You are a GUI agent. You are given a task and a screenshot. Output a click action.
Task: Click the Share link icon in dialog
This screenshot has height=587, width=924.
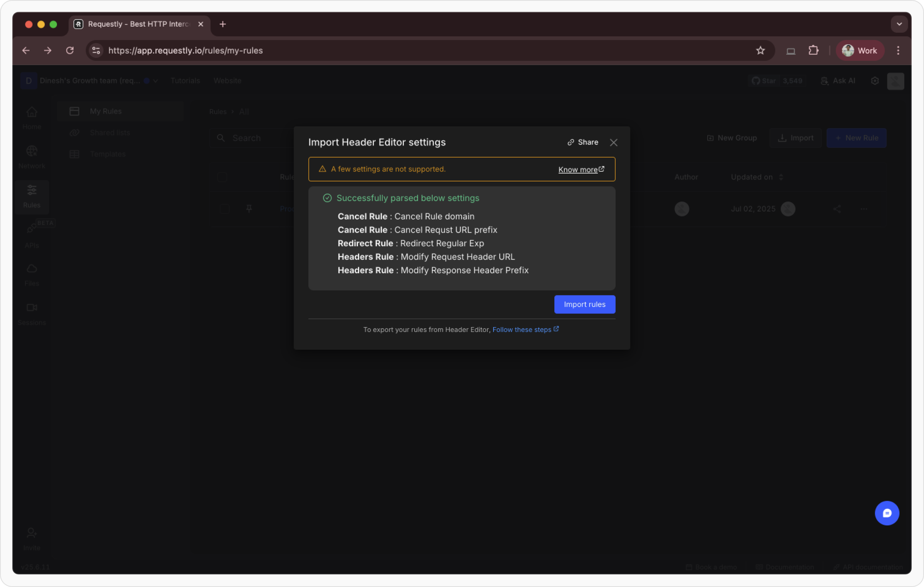point(571,143)
